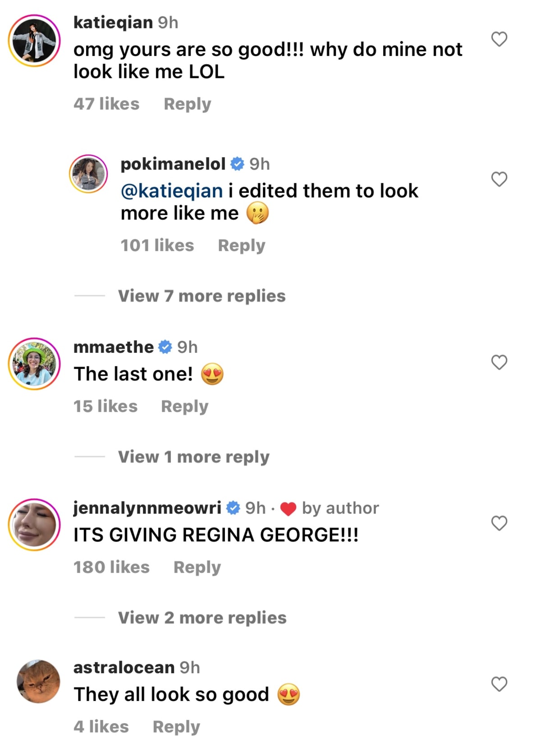The width and height of the screenshot is (541, 756).
Task: Tap Reply on katieqian's comment
Action: pos(188,104)
